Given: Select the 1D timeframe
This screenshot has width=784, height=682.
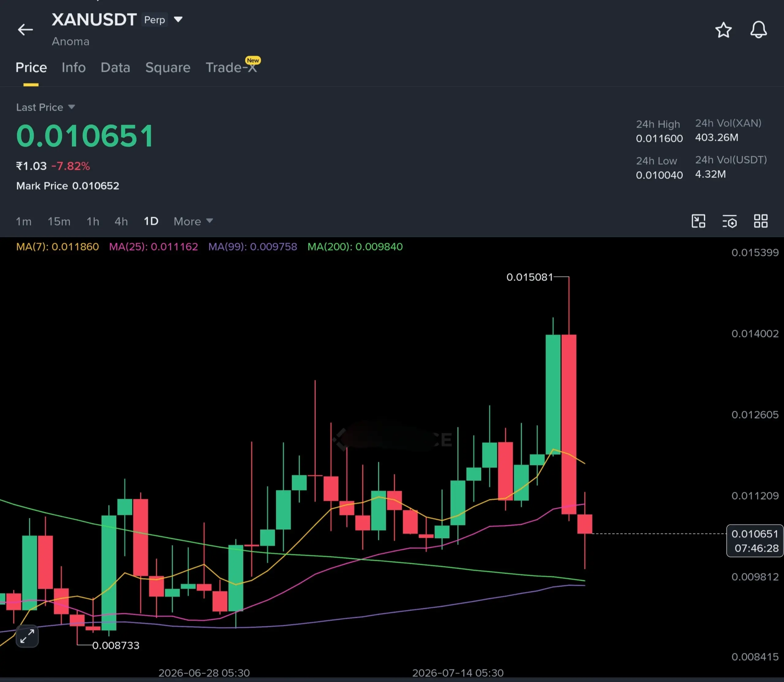Looking at the screenshot, I should tap(151, 222).
